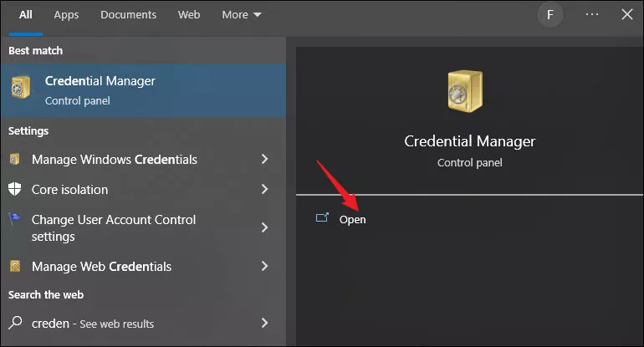This screenshot has height=347, width=644.
Task: Click the Credential Manager safe icon in best match
Action: click(21, 87)
